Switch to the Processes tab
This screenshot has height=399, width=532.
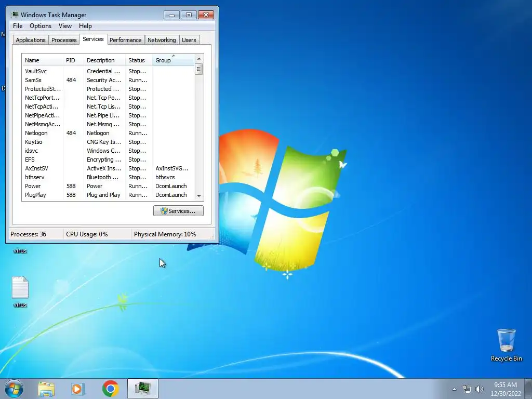[64, 40]
